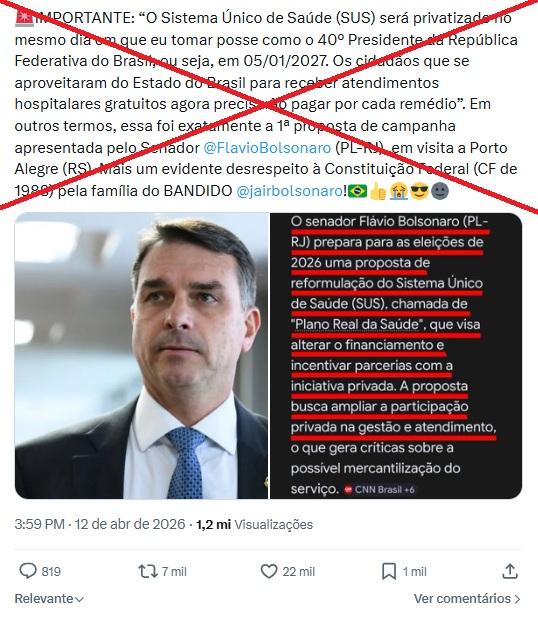Click the retweet arrows icon
Screen dimensions: 538x617
tap(148, 571)
